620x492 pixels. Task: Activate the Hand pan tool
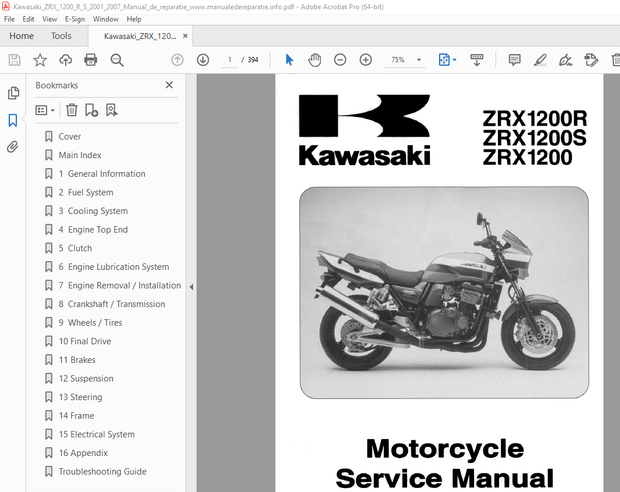pyautogui.click(x=315, y=60)
